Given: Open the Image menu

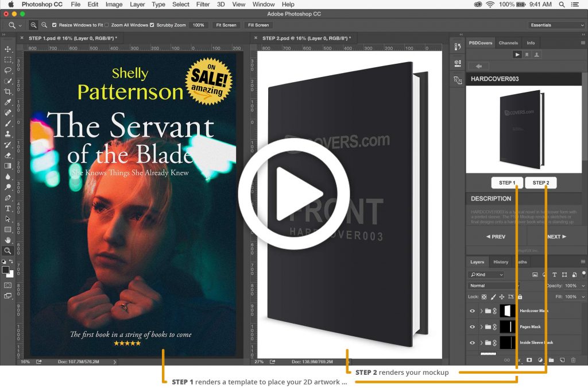Looking at the screenshot, I should click(x=114, y=5).
